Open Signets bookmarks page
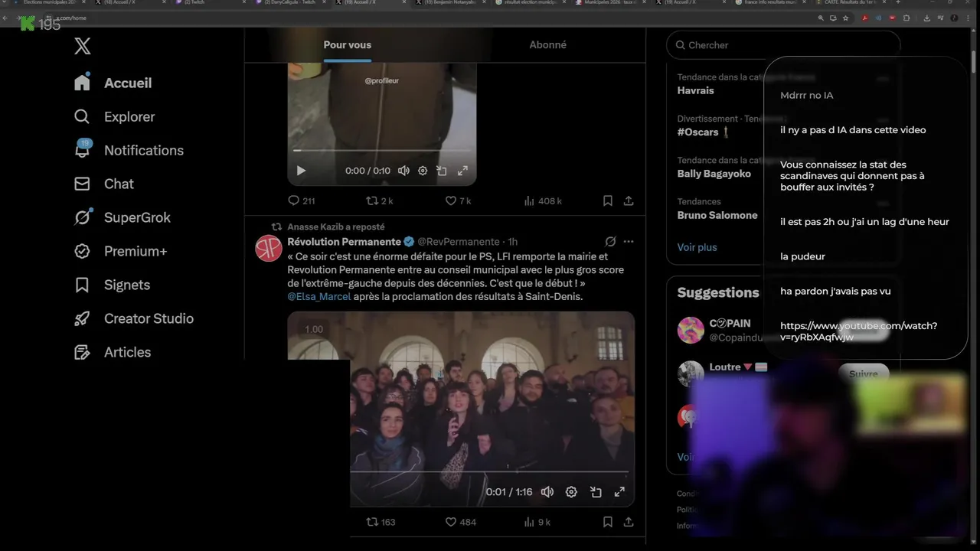 coord(112,285)
